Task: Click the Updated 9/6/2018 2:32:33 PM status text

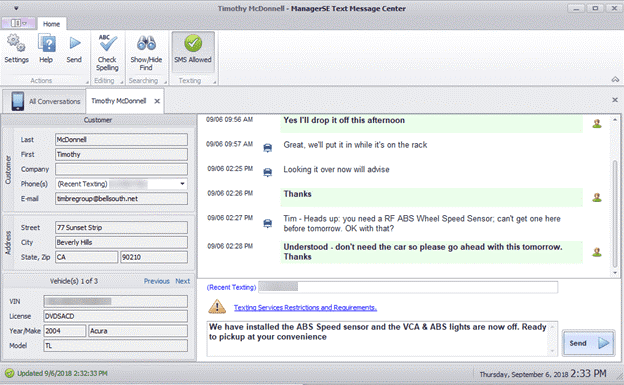Action: pyautogui.click(x=62, y=373)
